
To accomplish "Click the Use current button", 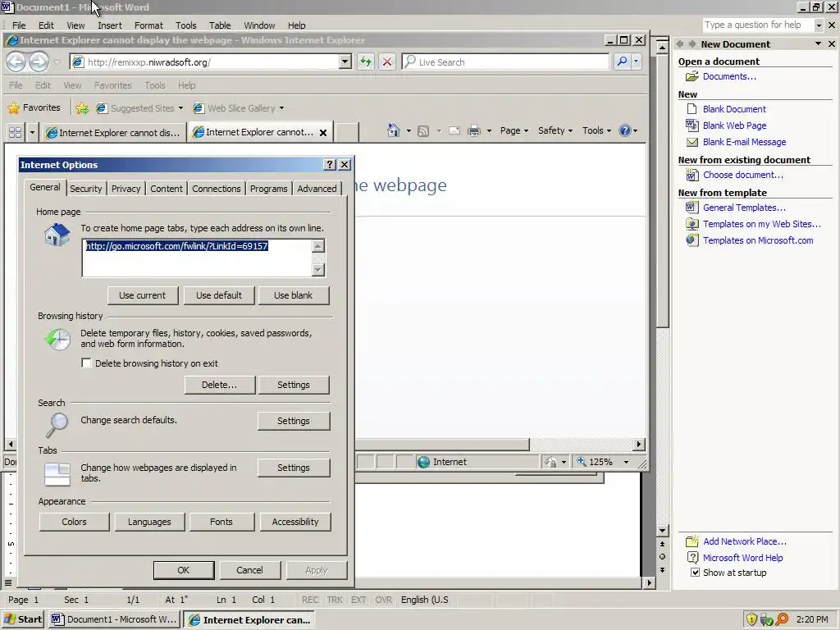I will tap(143, 295).
